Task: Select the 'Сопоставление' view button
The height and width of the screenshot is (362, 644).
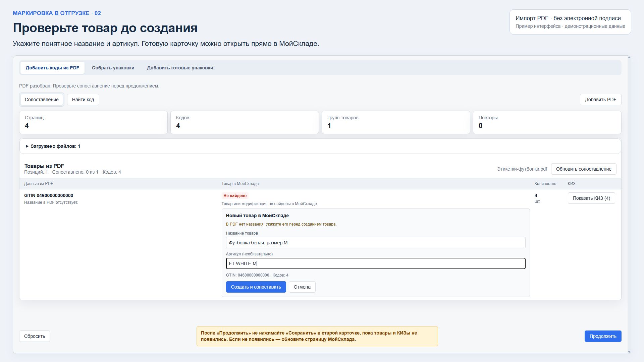Action: [42, 100]
